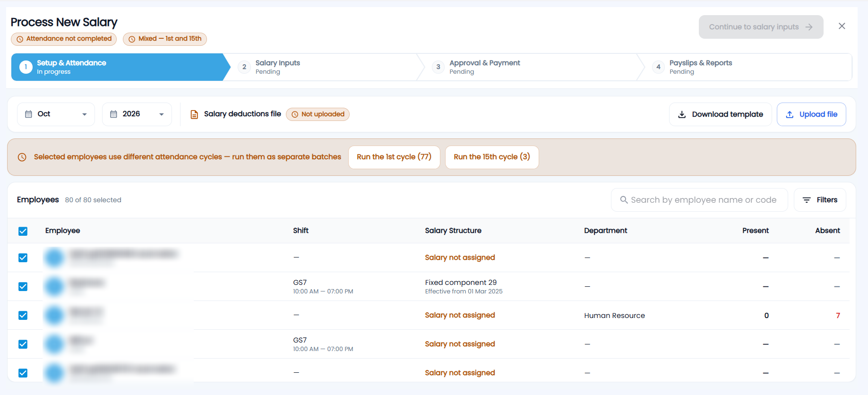
Task: Click the arrow icon on Continue to salary inputs
Action: [x=809, y=27]
